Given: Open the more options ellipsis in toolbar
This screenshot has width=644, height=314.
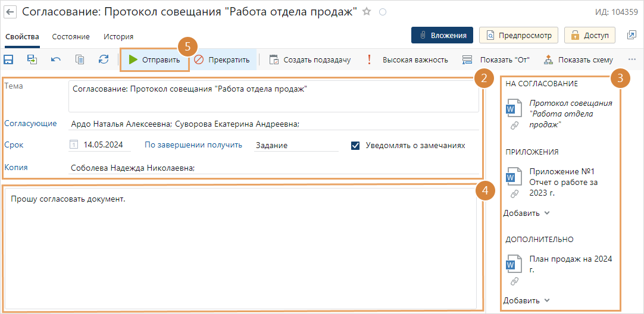Looking at the screenshot, I should click(632, 59).
